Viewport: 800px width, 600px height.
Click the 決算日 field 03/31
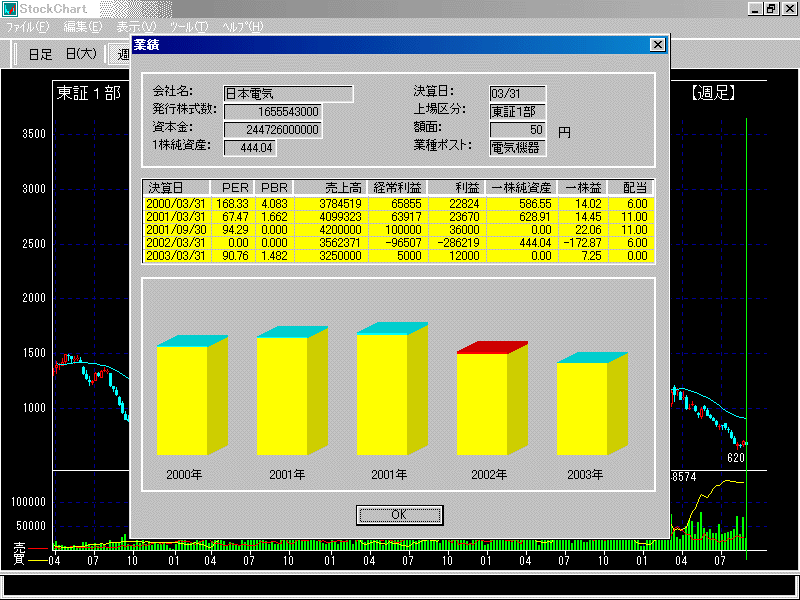click(518, 94)
